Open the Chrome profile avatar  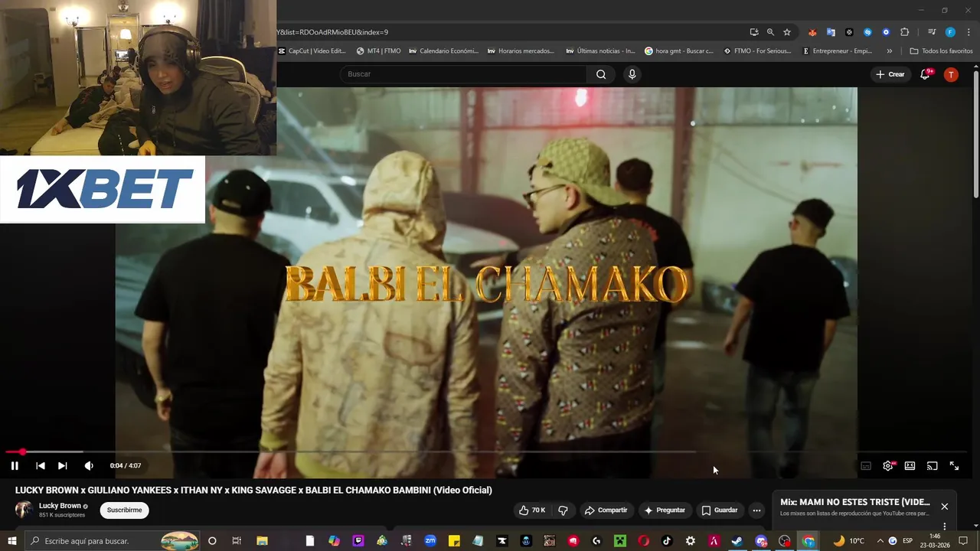950,32
